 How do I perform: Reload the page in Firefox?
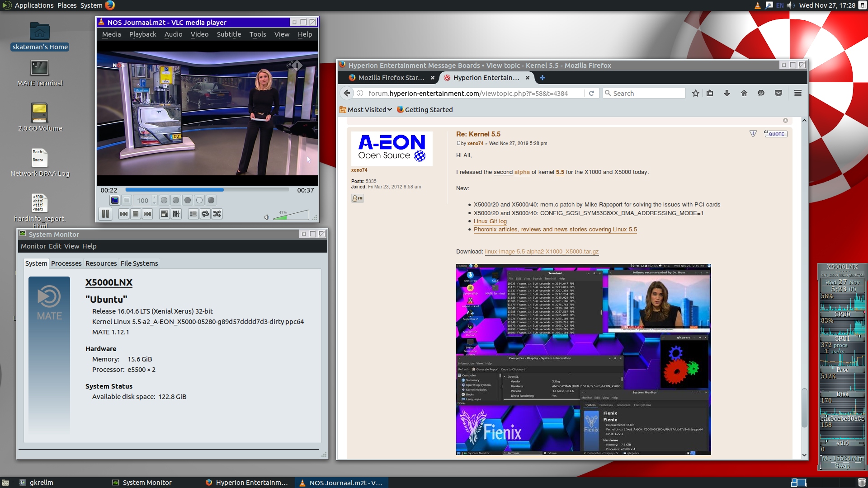coord(591,93)
